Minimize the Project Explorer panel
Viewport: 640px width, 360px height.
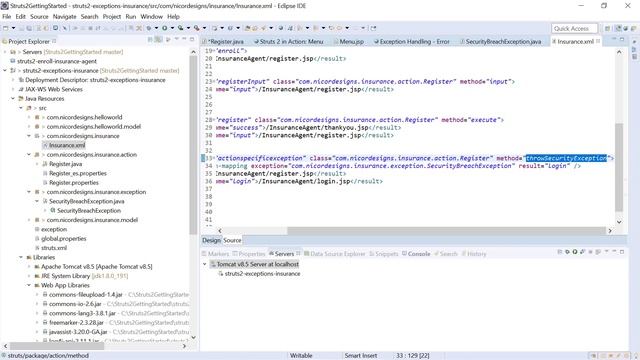(x=184, y=39)
